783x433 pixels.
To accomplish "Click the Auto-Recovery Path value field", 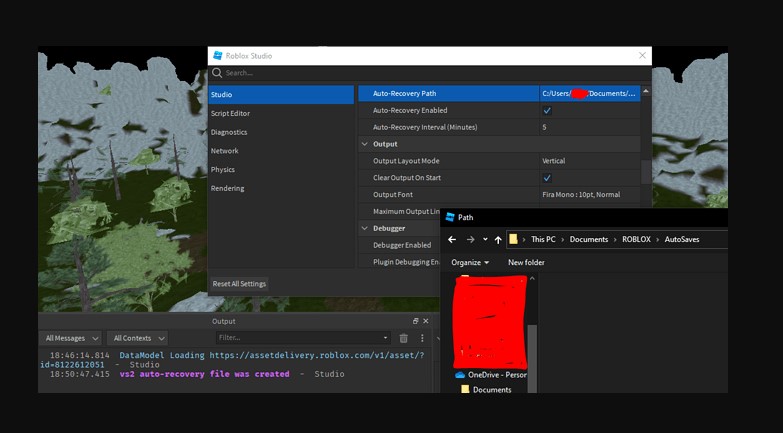I will tap(590, 93).
